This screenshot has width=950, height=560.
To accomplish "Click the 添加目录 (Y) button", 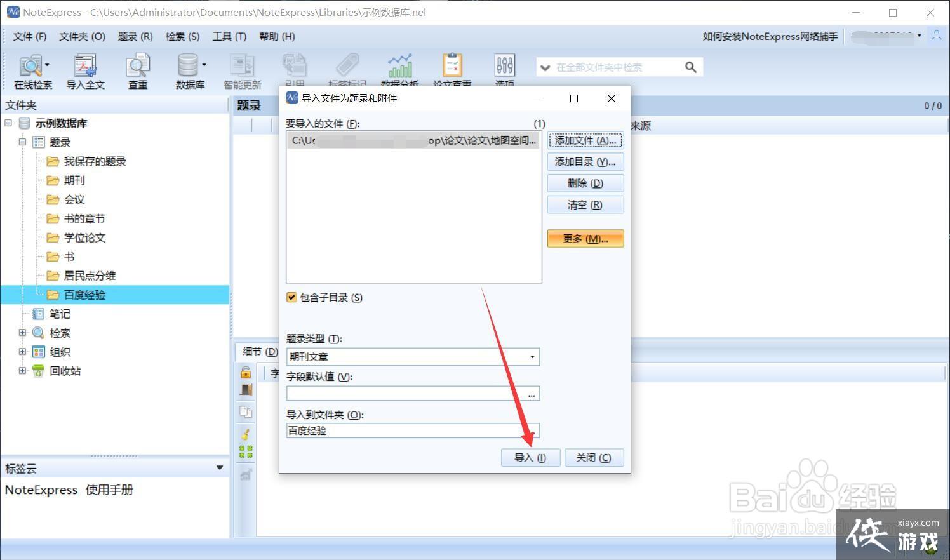I will [585, 162].
